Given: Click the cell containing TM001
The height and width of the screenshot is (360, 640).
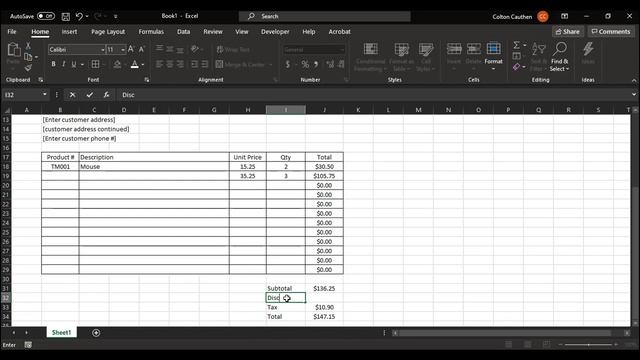Looking at the screenshot, I should point(60,167).
